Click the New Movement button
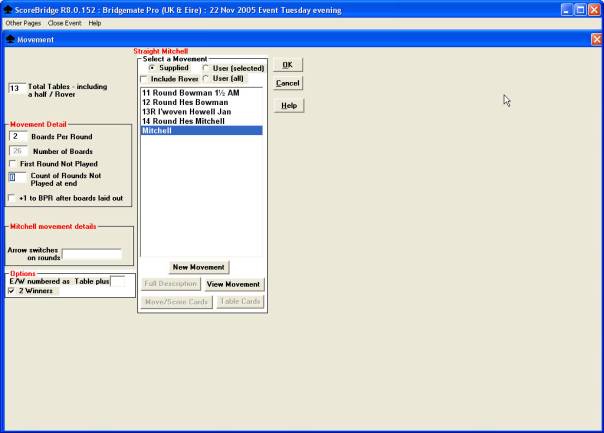 199,267
